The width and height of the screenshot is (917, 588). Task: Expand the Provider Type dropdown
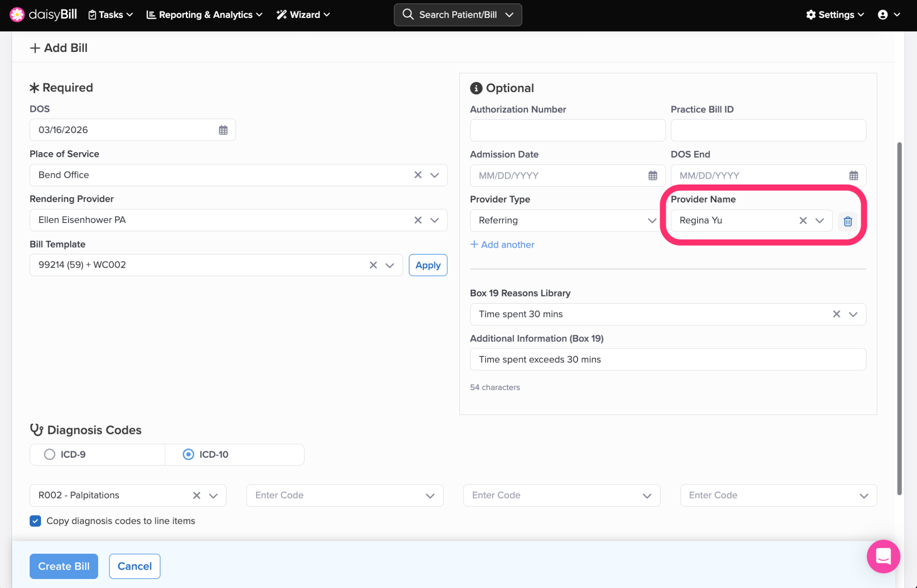[651, 220]
